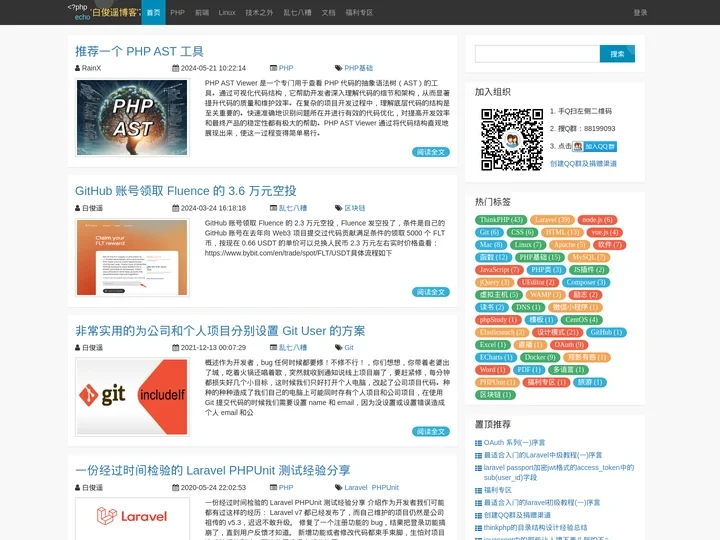Open category 乱七八糟 of the Fluence article
Viewport: 720px width, 540px height.
[x=293, y=208]
